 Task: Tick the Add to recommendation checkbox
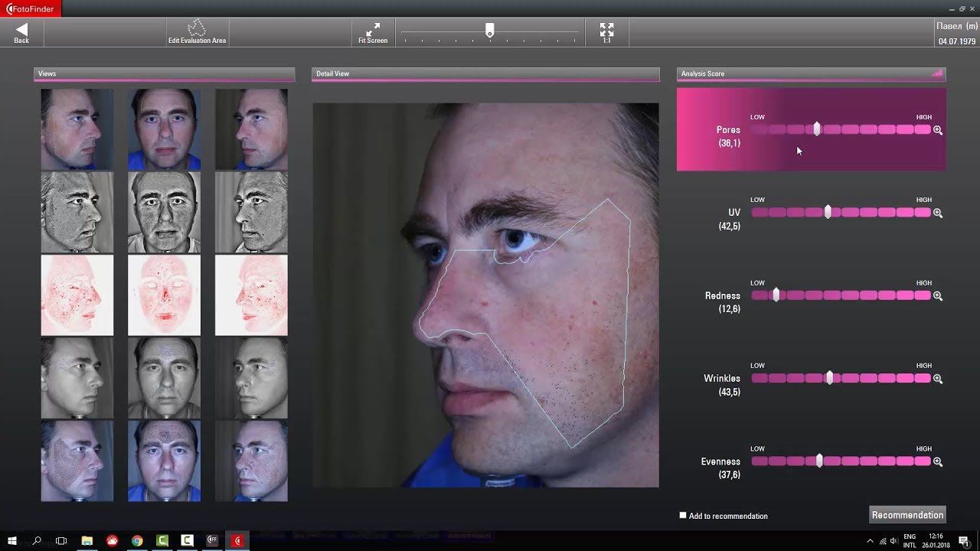(x=683, y=515)
